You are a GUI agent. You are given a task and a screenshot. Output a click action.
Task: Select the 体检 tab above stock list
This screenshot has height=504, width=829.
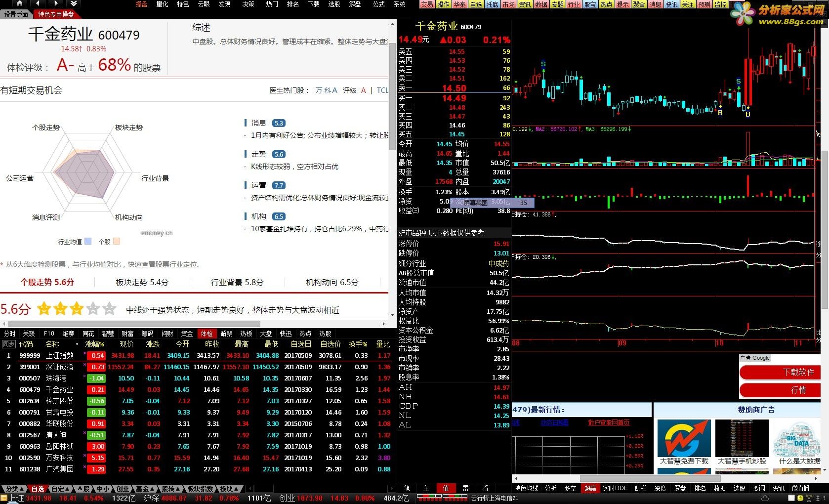207,334
